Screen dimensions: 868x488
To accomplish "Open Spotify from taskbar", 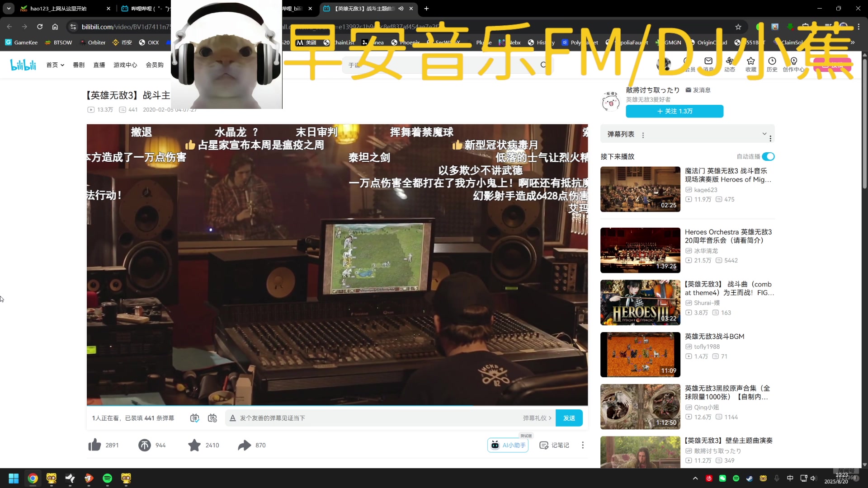I will (x=107, y=478).
